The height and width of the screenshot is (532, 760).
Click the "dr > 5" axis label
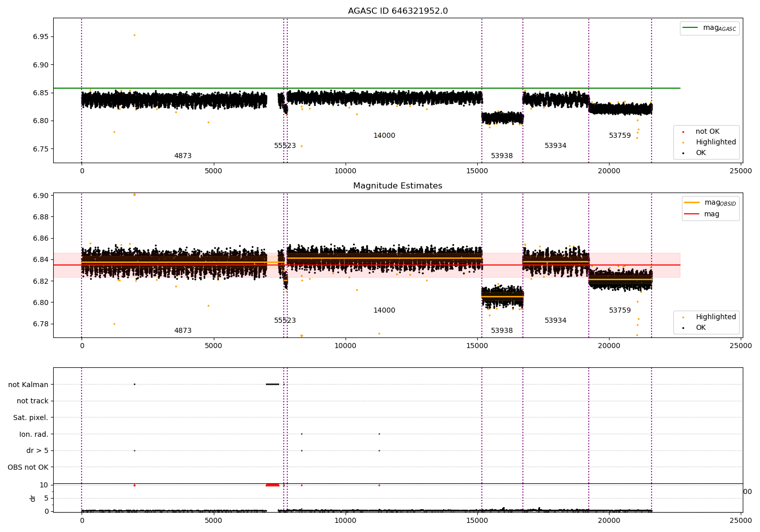(x=37, y=451)
